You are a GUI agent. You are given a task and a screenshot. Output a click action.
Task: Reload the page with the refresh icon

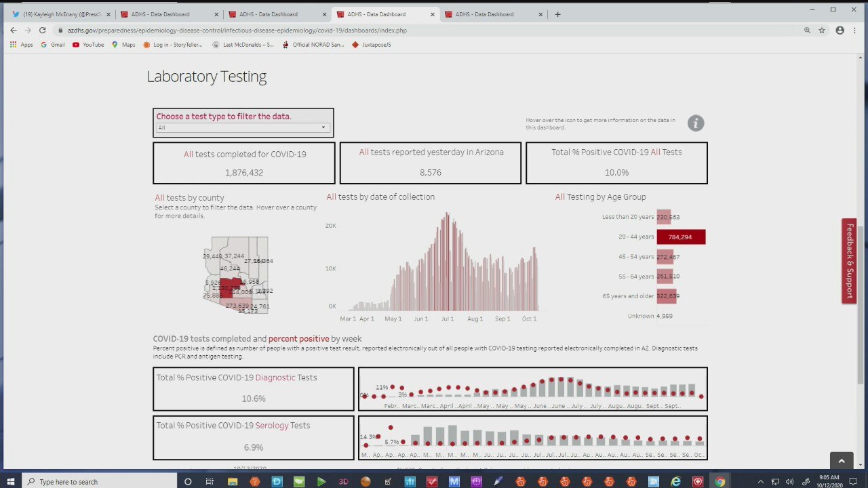[x=42, y=30]
